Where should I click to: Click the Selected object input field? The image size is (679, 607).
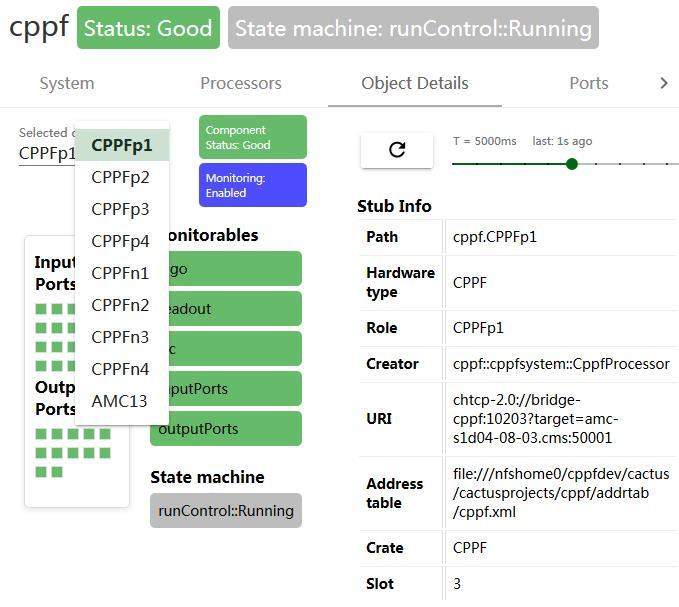click(47, 153)
